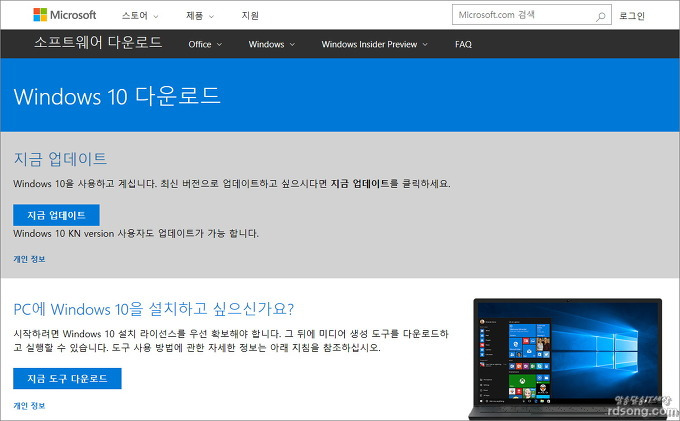This screenshot has height=421, width=680.
Task: Open the 스토어 dropdown menu
Action: tap(140, 16)
